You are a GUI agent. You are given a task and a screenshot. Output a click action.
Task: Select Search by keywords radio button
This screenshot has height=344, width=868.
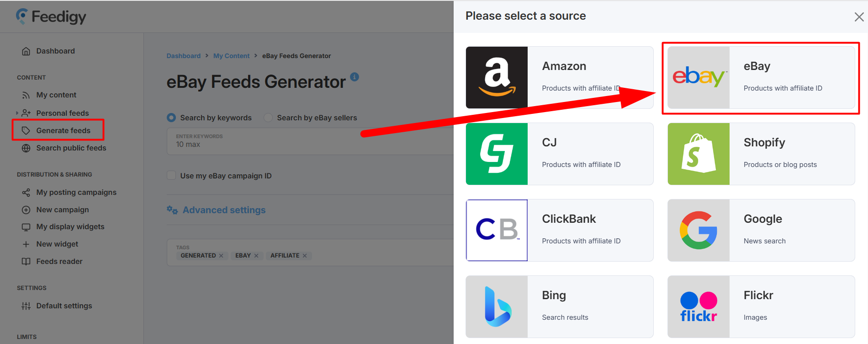pyautogui.click(x=171, y=118)
